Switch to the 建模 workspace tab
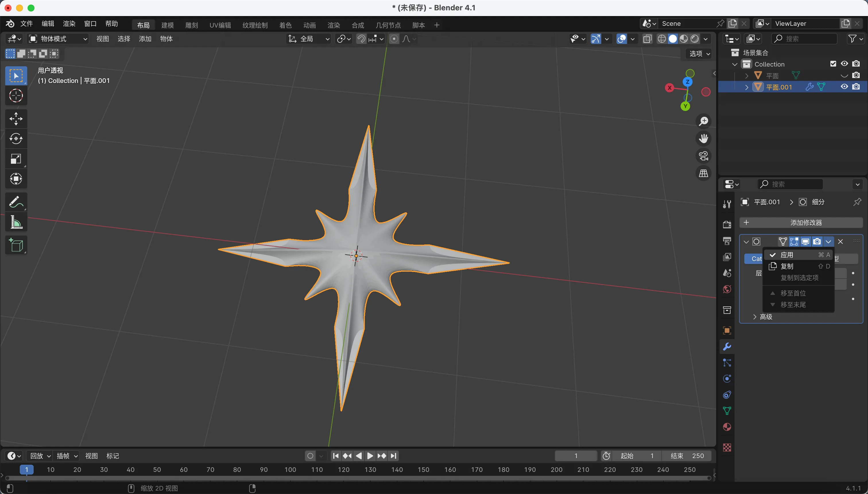 (167, 25)
